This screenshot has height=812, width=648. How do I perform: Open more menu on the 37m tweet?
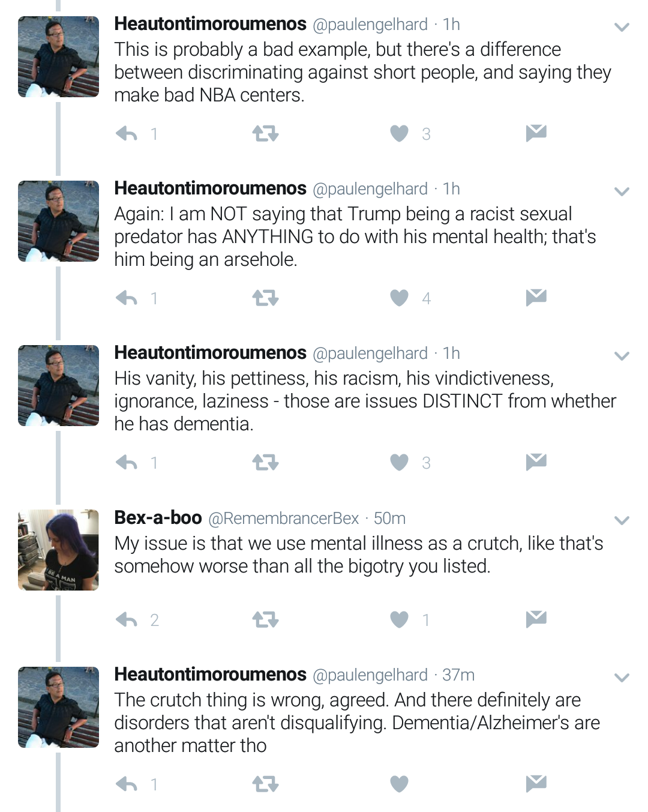(x=622, y=678)
